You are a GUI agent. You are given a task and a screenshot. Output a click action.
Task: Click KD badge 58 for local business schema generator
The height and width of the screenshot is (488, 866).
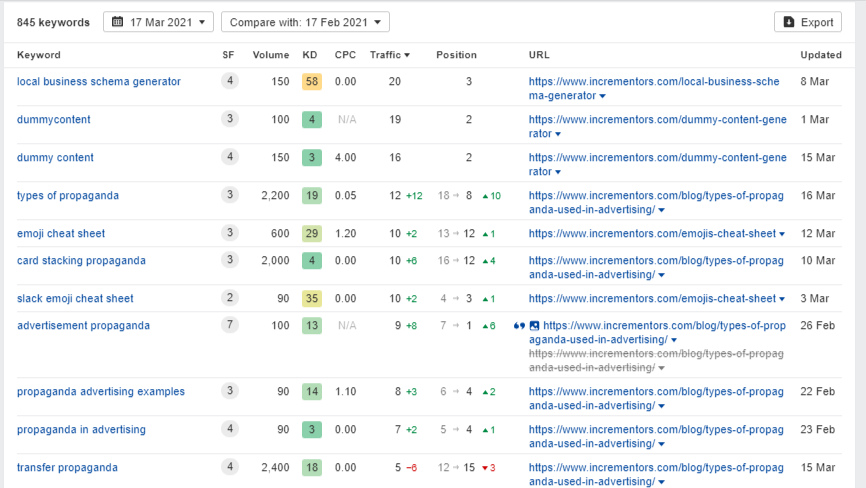point(311,82)
